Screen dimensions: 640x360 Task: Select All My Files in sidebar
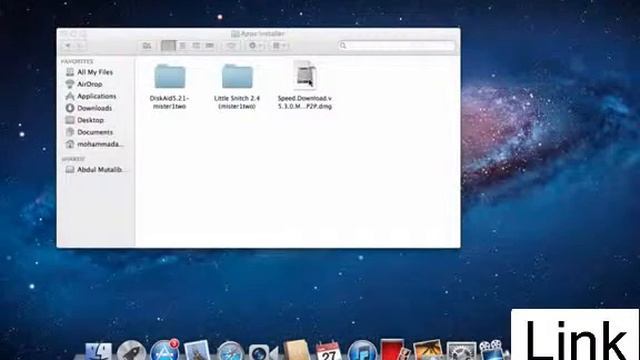[95, 72]
